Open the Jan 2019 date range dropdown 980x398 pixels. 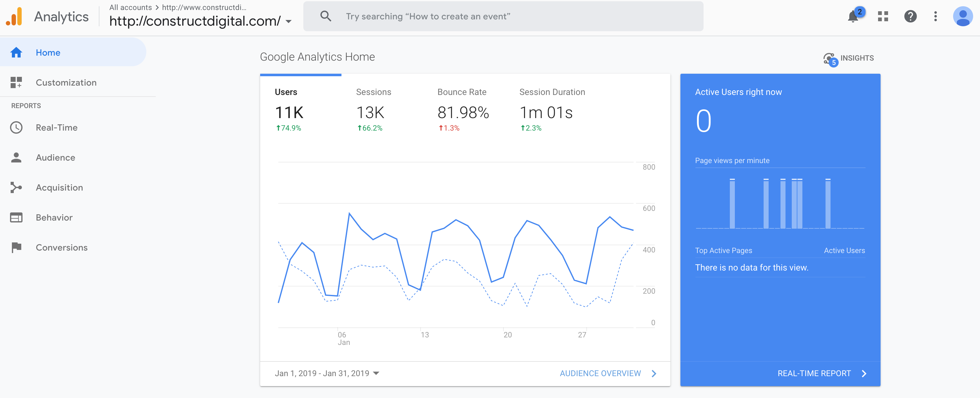pyautogui.click(x=327, y=373)
